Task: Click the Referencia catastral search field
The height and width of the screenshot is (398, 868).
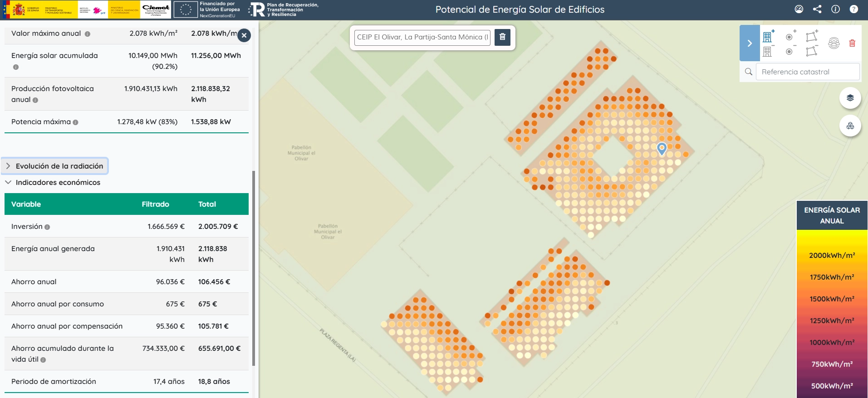Action: pos(807,72)
